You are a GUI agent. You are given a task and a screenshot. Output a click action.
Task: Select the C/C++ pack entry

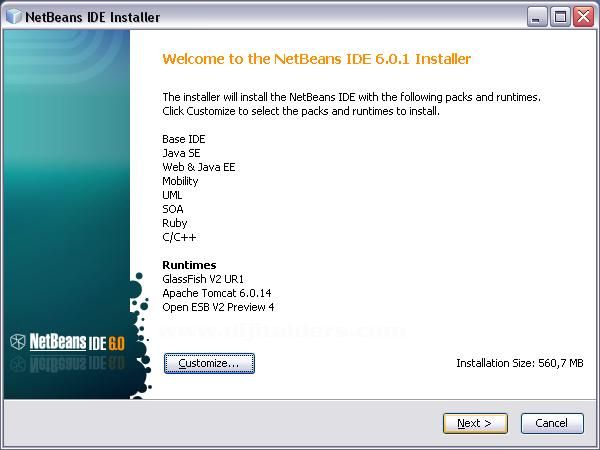tap(179, 237)
